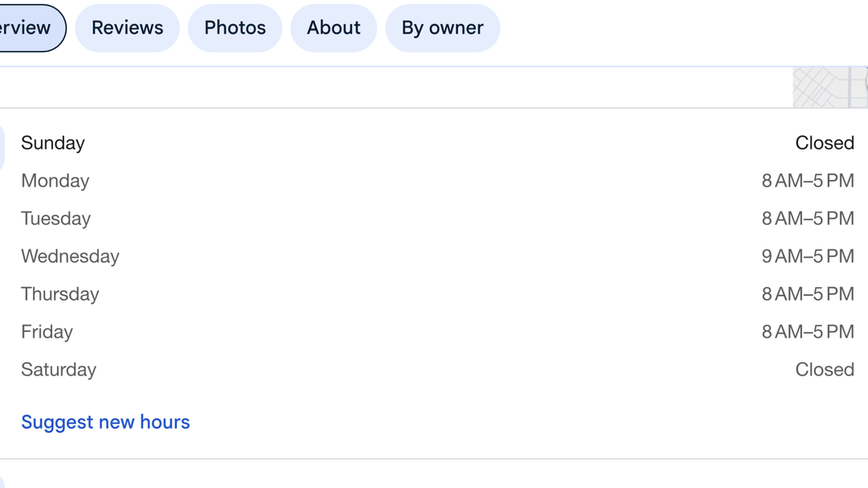The height and width of the screenshot is (488, 868).
Task: Open the Reviews tab
Action: point(127,28)
